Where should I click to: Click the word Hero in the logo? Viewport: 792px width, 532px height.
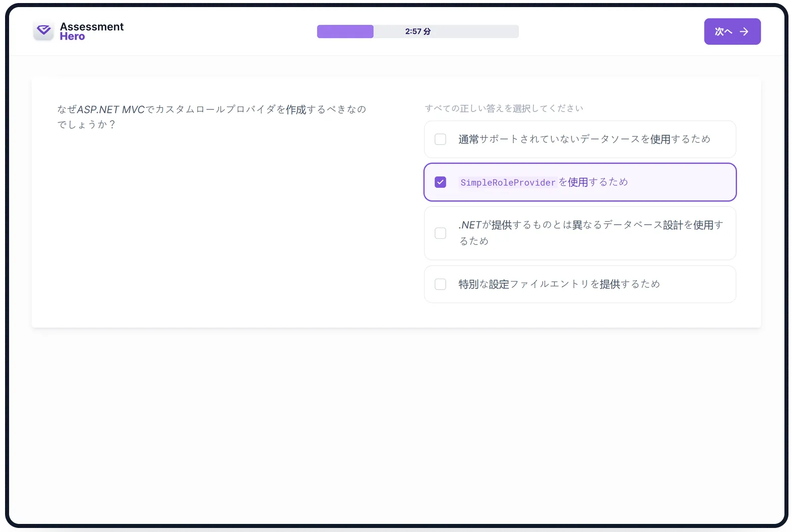[x=72, y=37]
